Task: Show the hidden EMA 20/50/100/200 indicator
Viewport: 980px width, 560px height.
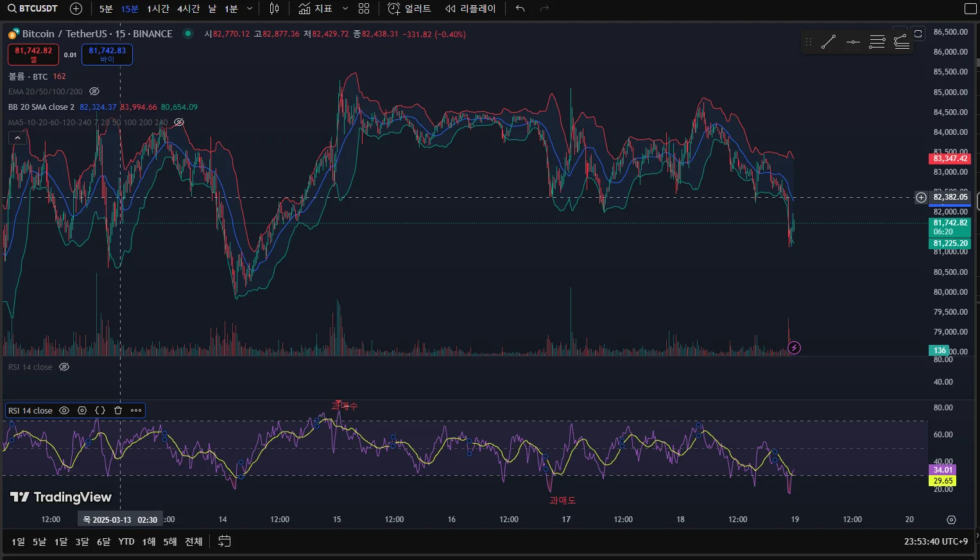Action: (x=94, y=92)
